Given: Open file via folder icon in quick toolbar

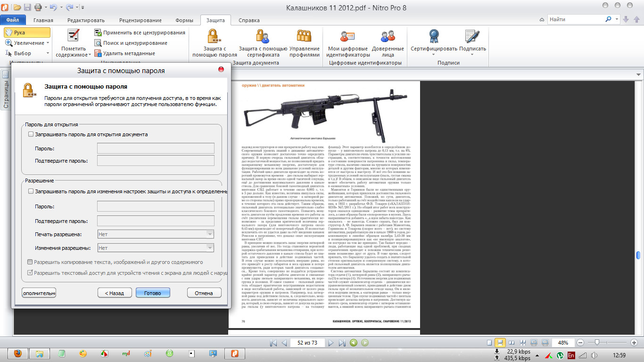Looking at the screenshot, I should (17, 7).
